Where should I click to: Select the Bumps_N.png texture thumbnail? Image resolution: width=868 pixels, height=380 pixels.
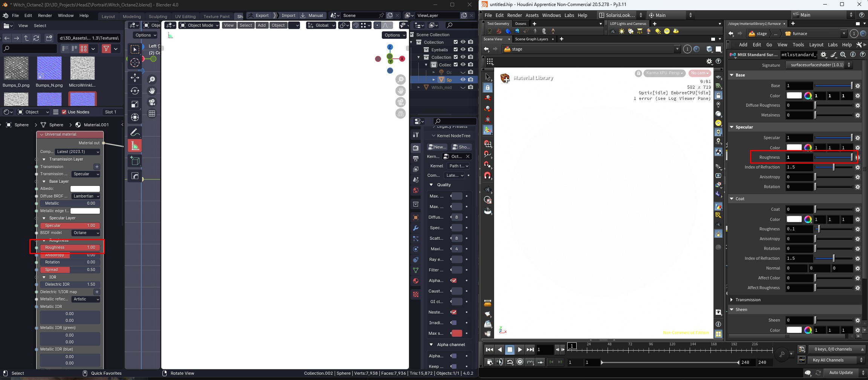click(49, 68)
